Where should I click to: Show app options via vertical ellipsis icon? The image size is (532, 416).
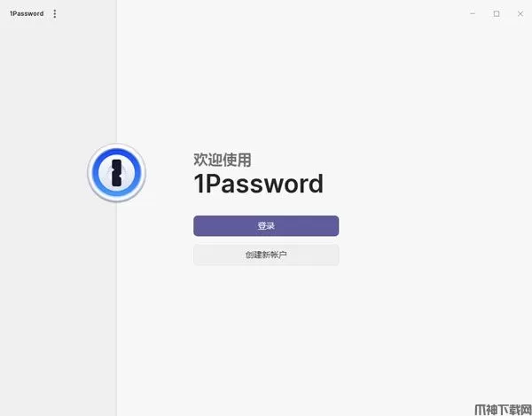pyautogui.click(x=55, y=14)
